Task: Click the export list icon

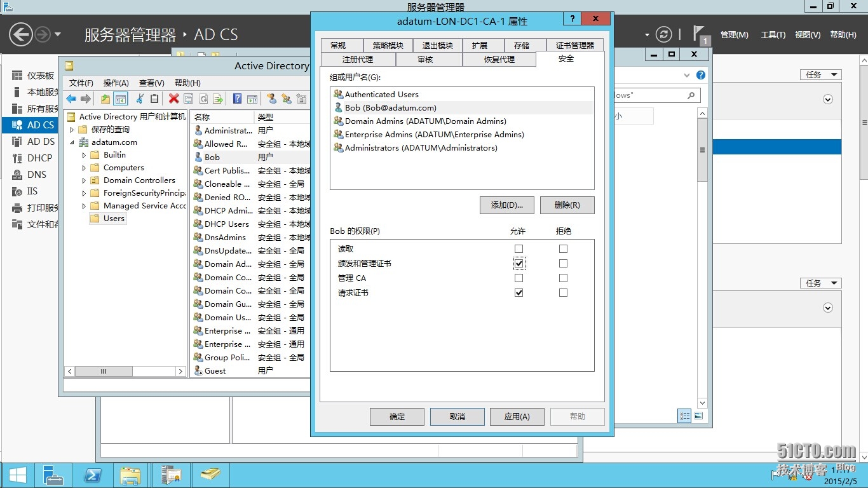Action: click(218, 98)
